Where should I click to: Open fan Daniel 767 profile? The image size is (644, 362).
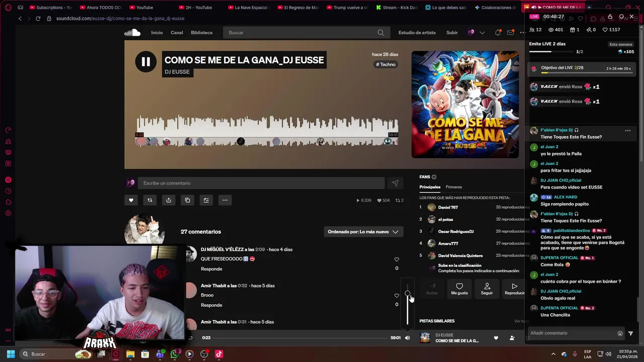point(448,207)
